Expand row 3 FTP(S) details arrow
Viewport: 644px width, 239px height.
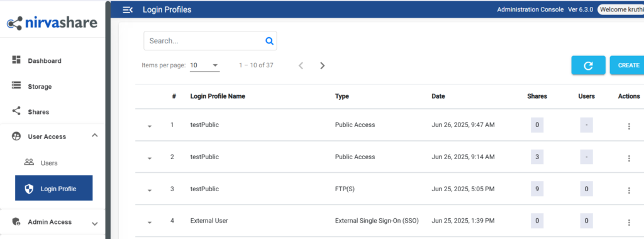pos(150,190)
